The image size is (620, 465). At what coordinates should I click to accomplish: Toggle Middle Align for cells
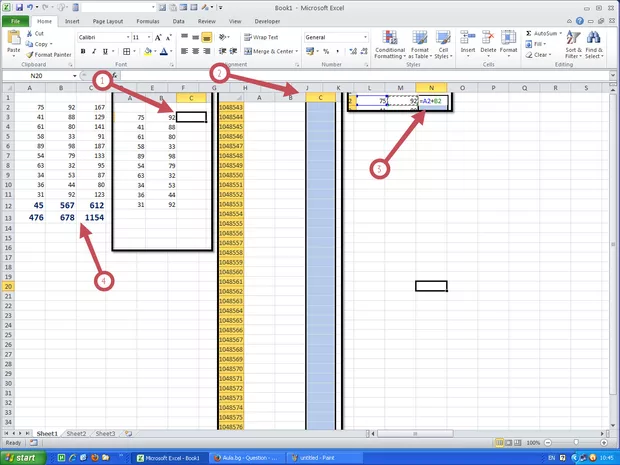point(195,37)
